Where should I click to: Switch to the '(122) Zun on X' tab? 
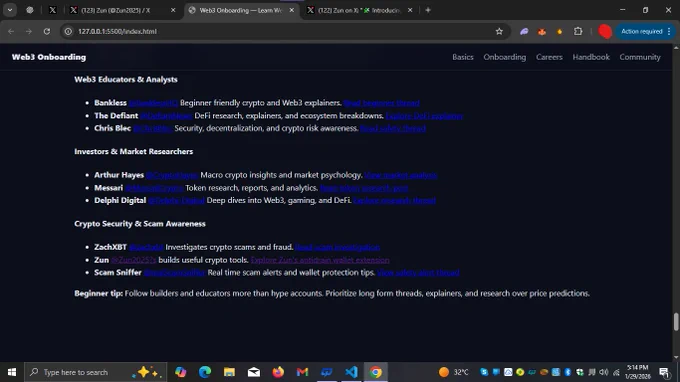click(359, 10)
